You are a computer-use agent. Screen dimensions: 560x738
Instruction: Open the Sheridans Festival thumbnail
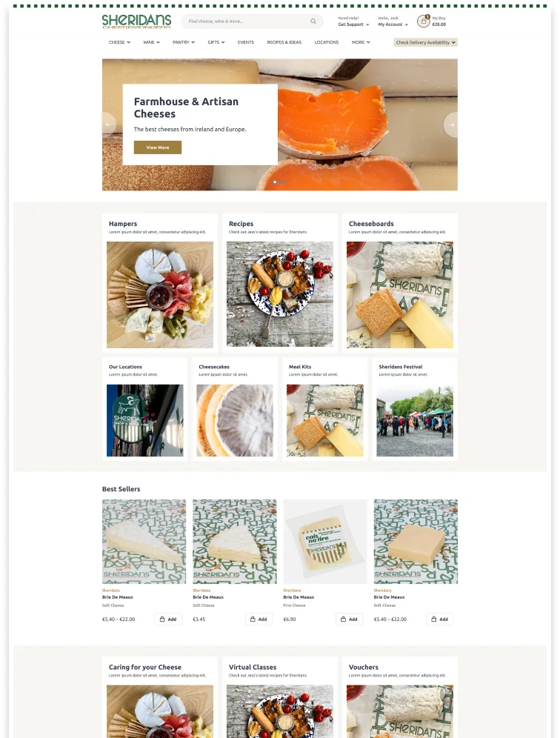(415, 420)
